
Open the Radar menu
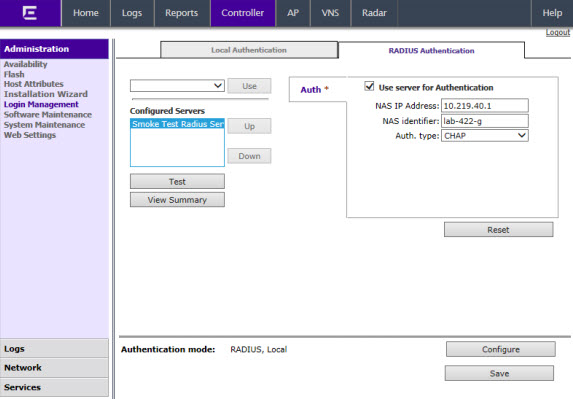tap(374, 13)
